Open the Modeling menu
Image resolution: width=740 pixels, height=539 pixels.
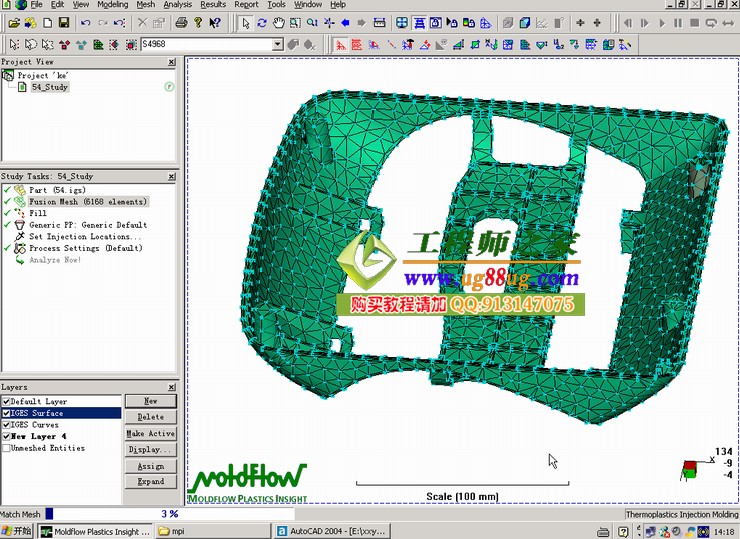[x=112, y=5]
